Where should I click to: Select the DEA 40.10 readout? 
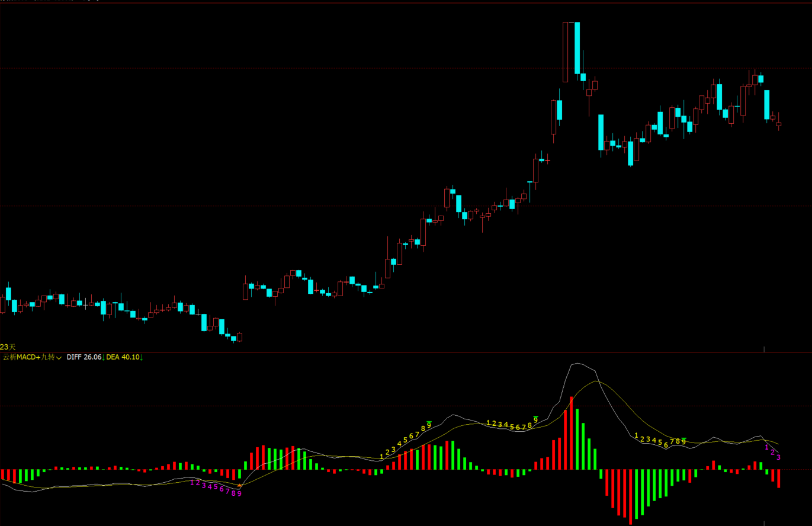coord(123,357)
